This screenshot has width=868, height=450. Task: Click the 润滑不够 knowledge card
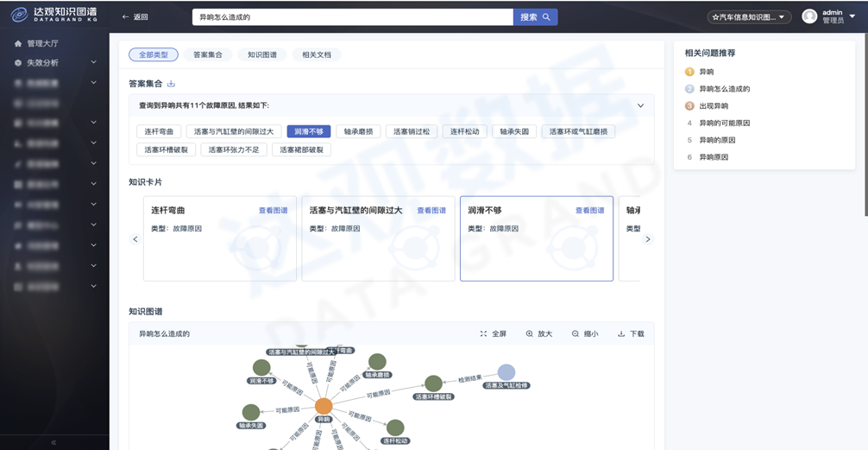coord(537,238)
